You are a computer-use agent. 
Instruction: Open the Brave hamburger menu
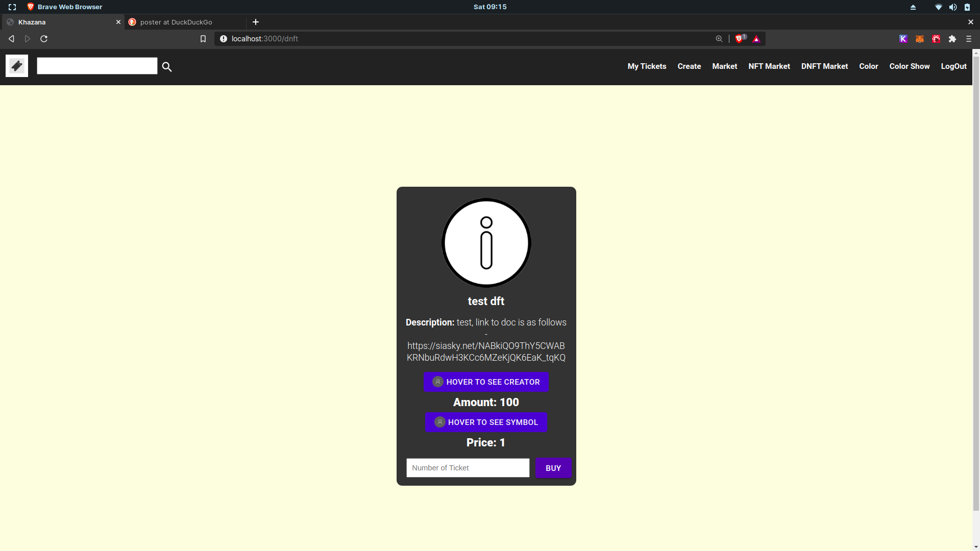[x=969, y=39]
